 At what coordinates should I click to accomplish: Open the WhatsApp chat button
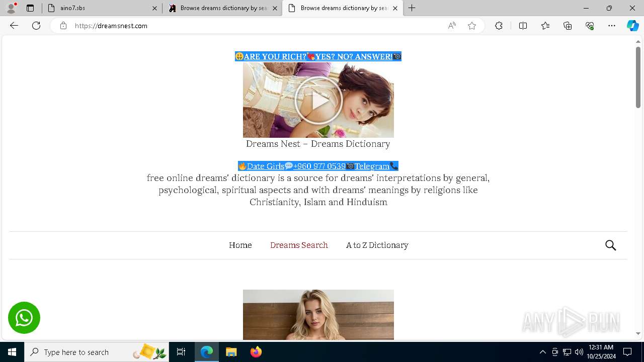tap(24, 318)
